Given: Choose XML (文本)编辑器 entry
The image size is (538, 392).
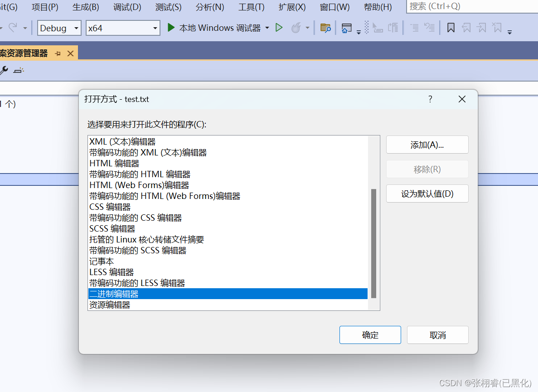Looking at the screenshot, I should pyautogui.click(x=122, y=141).
